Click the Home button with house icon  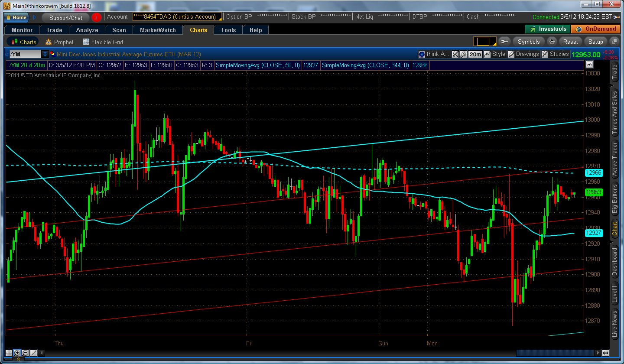coord(16,17)
